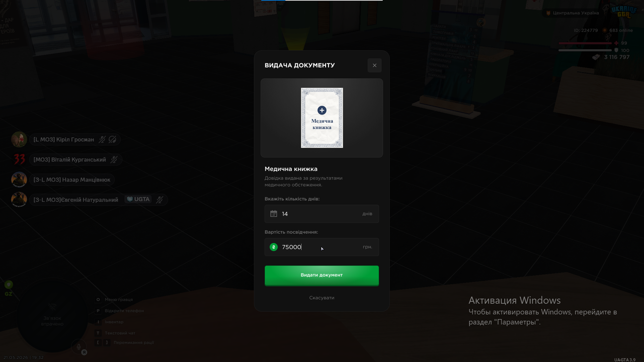Screen dimensions: 644x362
Task: Click Назар Манцівнюк's avatar
Action: (x=19, y=179)
